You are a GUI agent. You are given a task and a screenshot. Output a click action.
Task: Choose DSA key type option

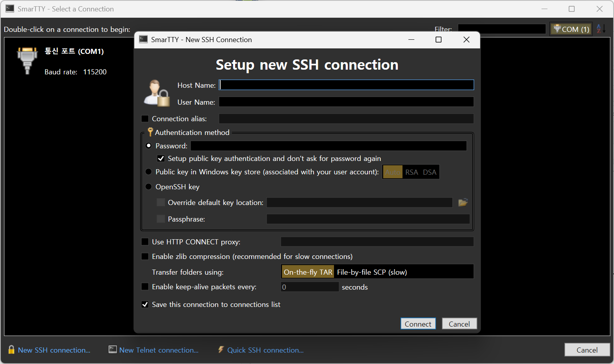coord(429,172)
